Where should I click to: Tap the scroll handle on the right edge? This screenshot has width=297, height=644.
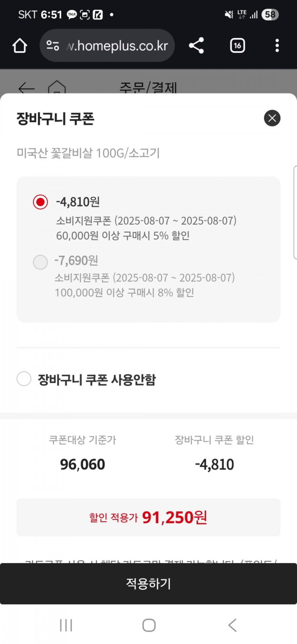pos(295,212)
